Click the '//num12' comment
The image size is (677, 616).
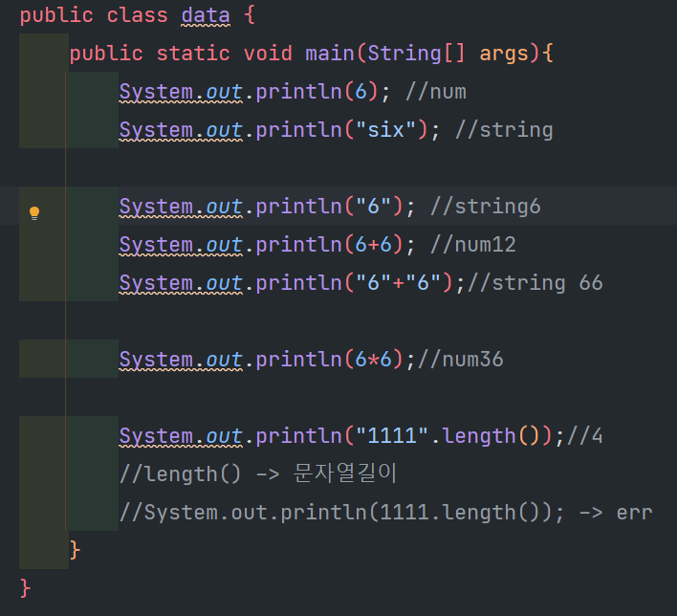[x=473, y=245]
